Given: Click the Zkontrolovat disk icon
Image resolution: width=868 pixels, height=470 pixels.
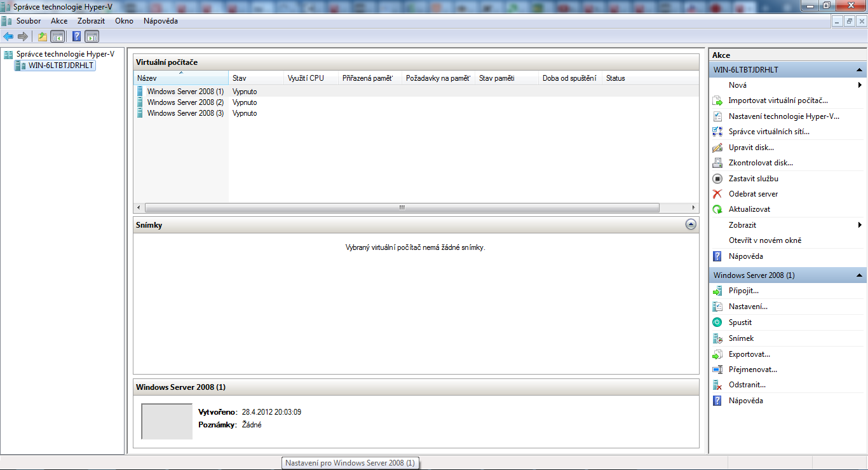Looking at the screenshot, I should (717, 163).
